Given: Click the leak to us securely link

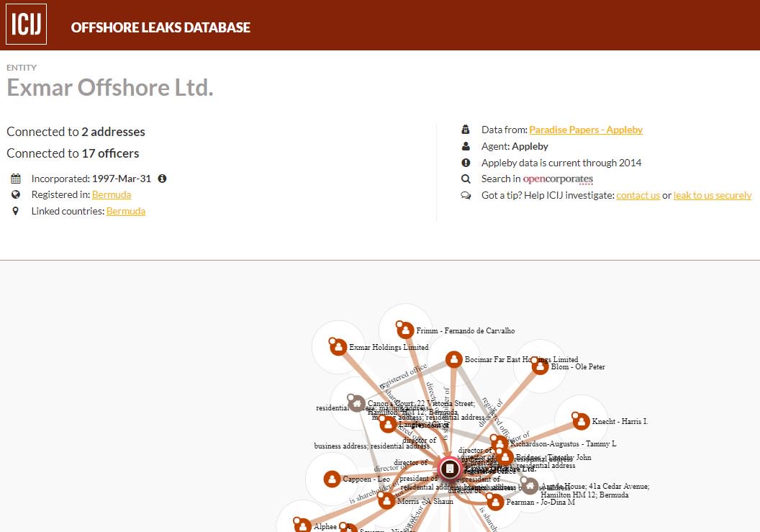Looking at the screenshot, I should pos(712,195).
